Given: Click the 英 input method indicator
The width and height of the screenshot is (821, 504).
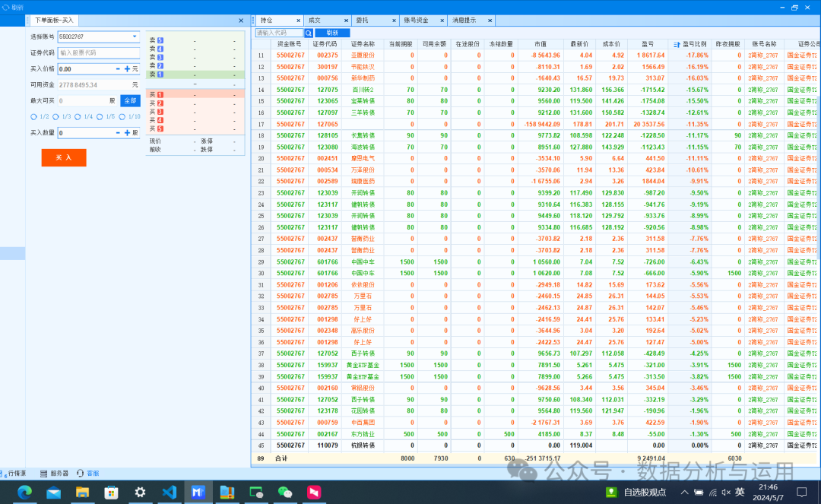Looking at the screenshot, I should [740, 492].
